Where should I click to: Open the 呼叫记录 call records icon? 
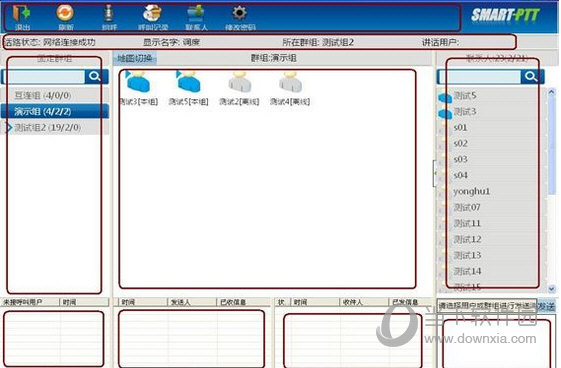(152, 13)
